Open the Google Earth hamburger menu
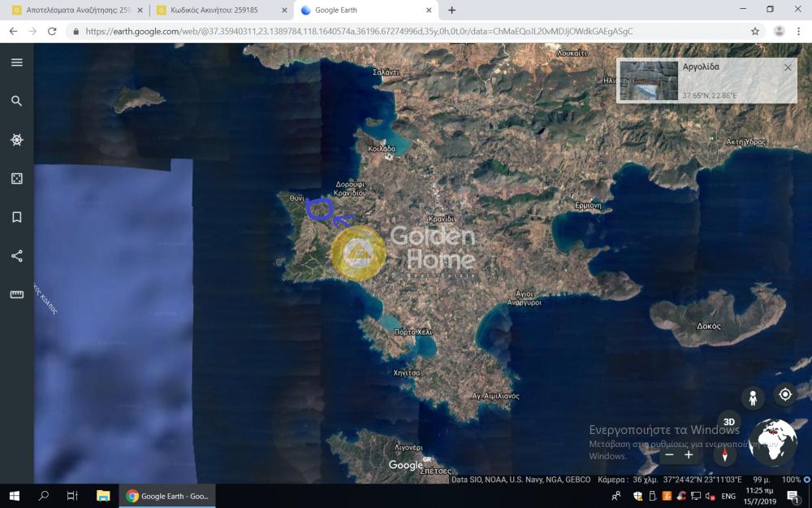Image resolution: width=812 pixels, height=508 pixels. (16, 63)
